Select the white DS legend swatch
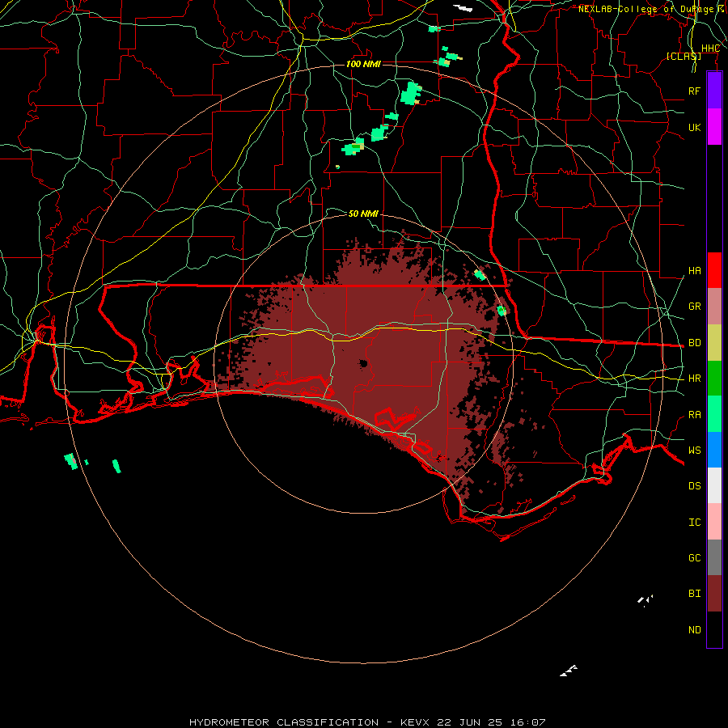This screenshot has height=728, width=728. [714, 485]
